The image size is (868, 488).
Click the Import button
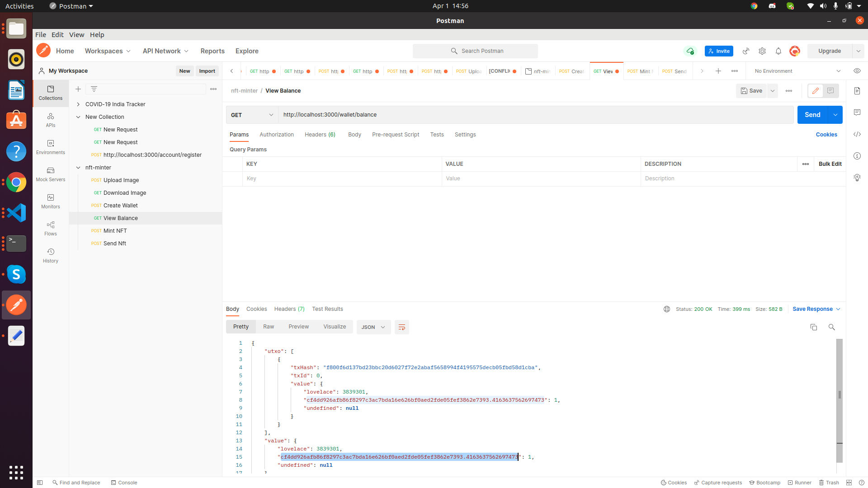[207, 71]
